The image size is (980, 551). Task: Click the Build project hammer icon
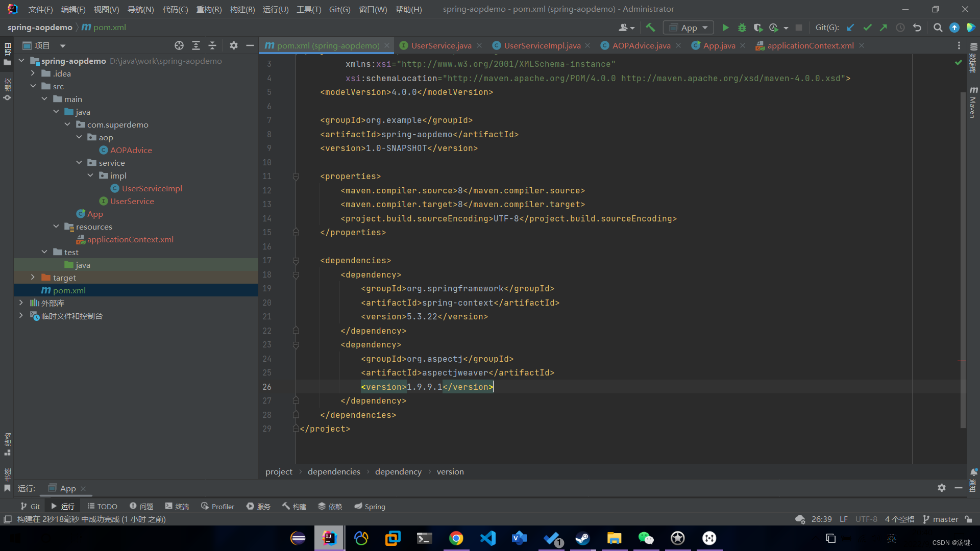point(650,28)
